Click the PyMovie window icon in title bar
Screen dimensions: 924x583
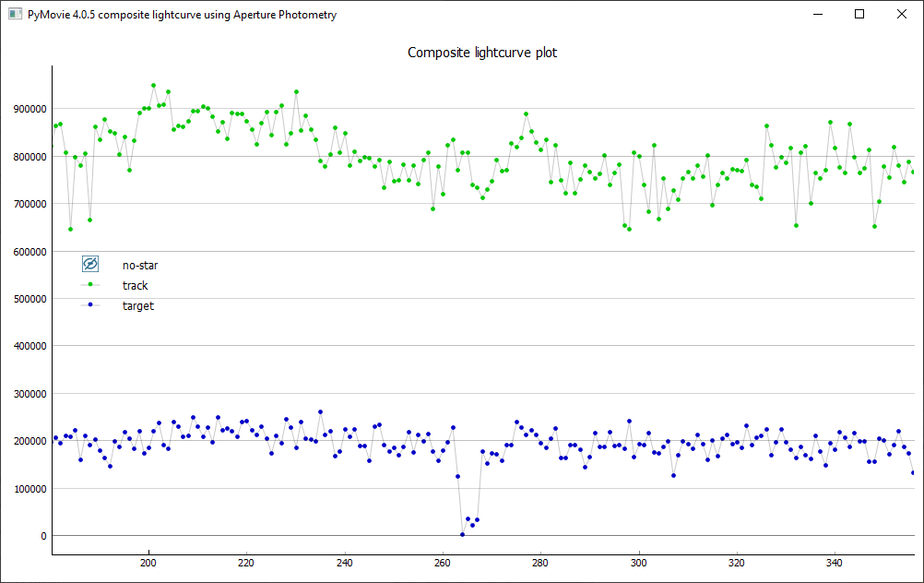(x=15, y=15)
